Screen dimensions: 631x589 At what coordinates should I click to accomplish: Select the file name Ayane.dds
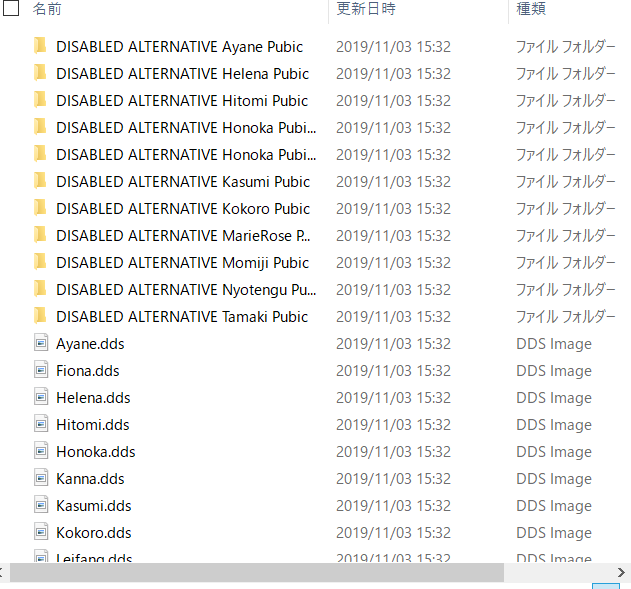pos(90,344)
